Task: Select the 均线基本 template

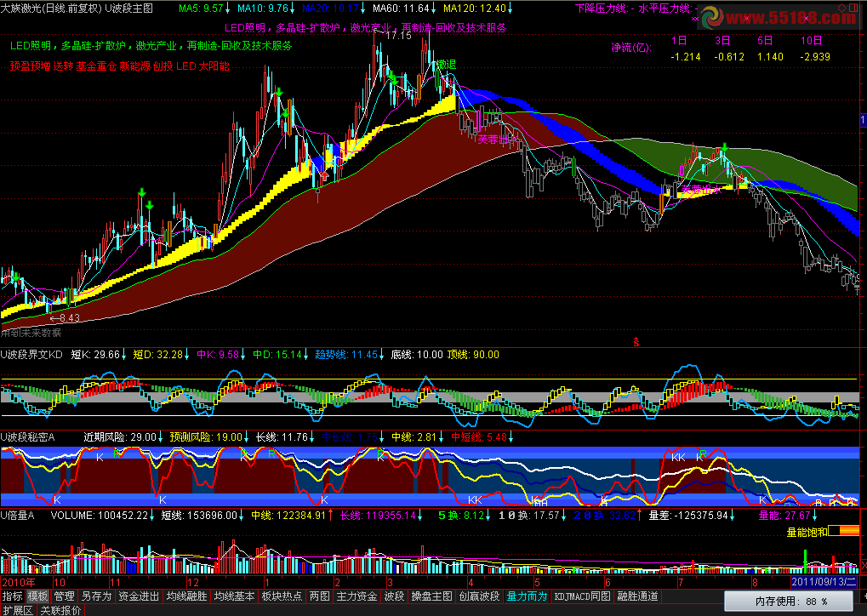Action: click(235, 596)
